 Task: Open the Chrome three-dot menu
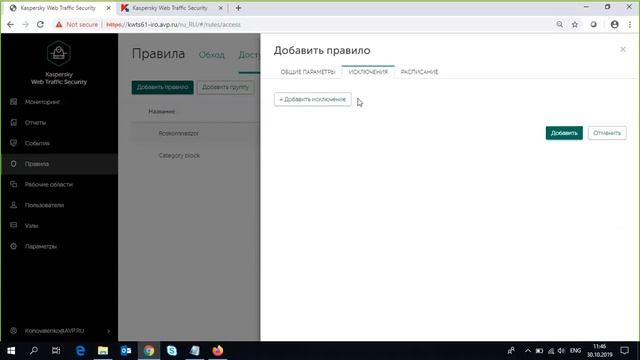pos(630,24)
